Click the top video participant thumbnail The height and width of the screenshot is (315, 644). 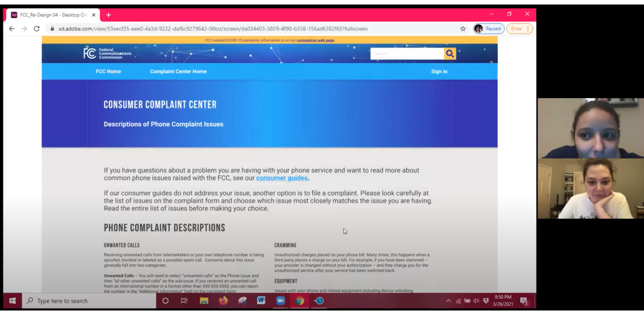click(x=590, y=128)
